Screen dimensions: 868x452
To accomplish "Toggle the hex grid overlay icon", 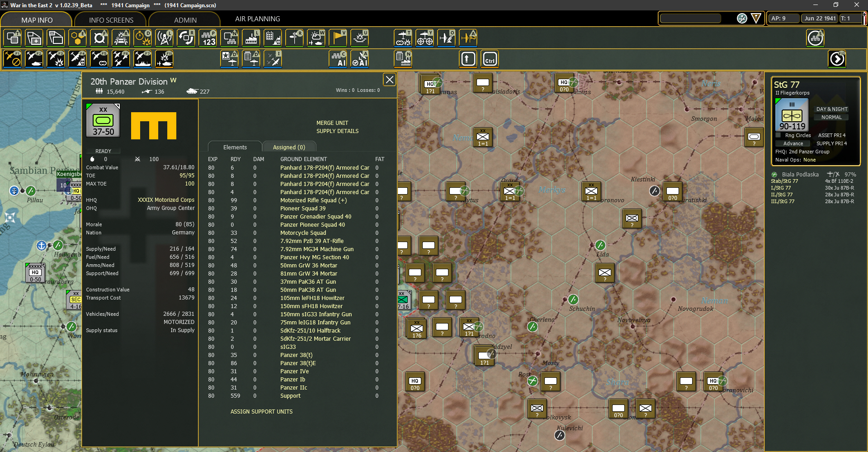I will pos(77,38).
